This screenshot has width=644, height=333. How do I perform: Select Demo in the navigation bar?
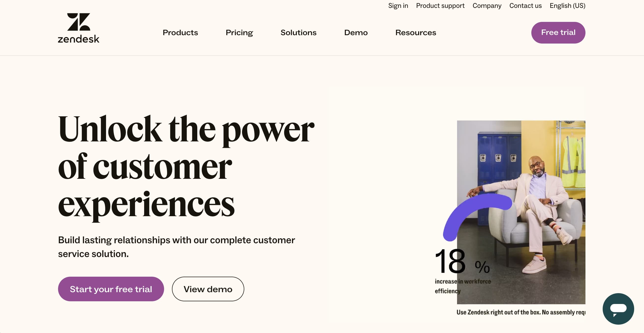pos(356,32)
